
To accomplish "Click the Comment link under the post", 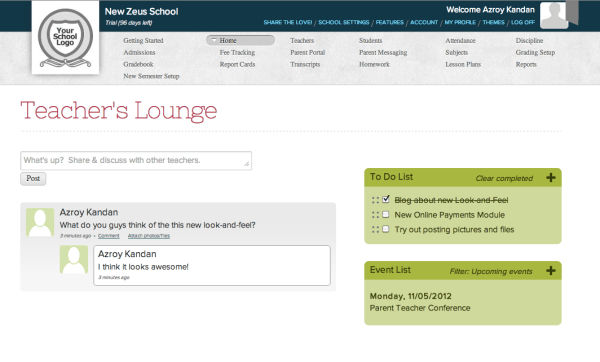I will tap(109, 236).
